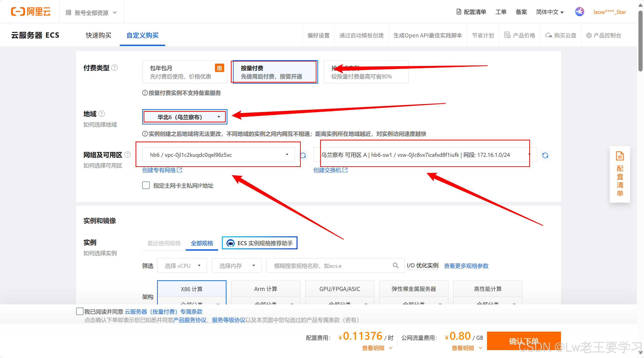Click 生成Open API最佳实践脚本

coord(427,35)
